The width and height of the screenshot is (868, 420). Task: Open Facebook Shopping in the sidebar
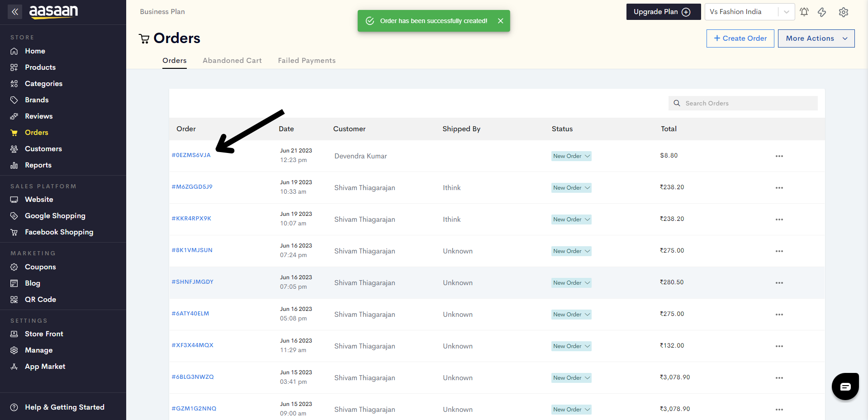59,232
